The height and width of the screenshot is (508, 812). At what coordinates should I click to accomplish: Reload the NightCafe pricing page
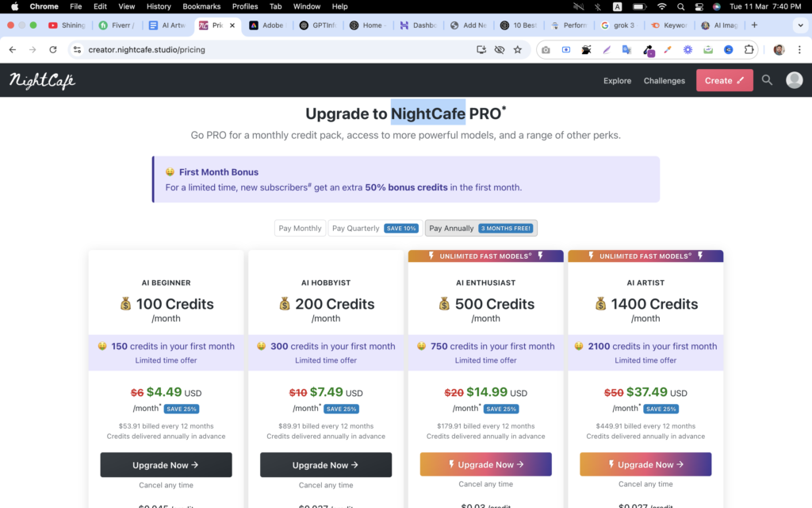(x=53, y=50)
